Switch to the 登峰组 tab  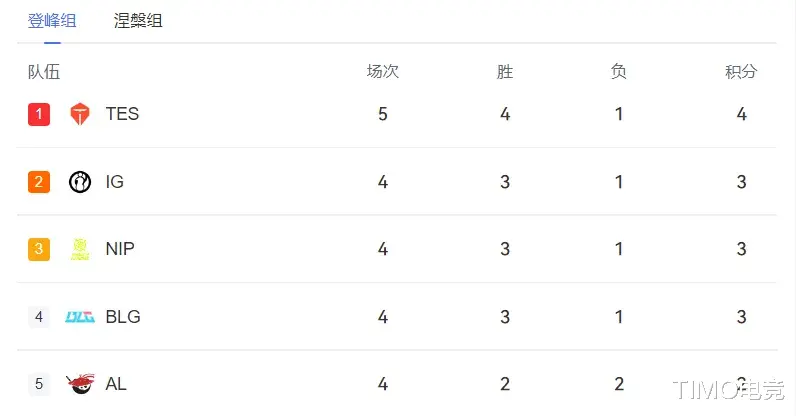click(52, 20)
